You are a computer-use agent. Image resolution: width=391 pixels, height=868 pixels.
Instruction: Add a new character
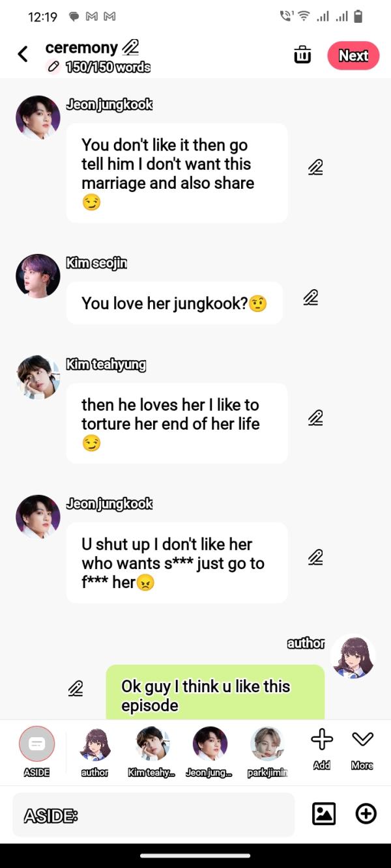(321, 749)
